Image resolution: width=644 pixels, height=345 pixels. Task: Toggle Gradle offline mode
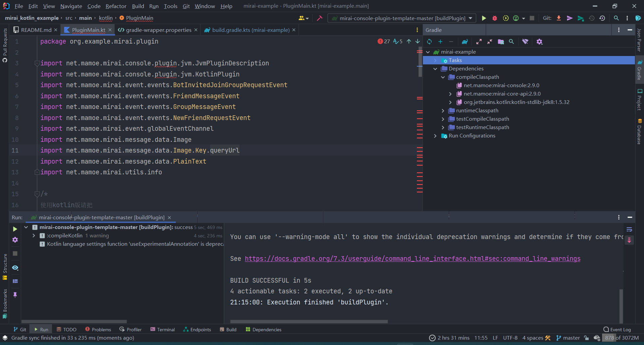coord(525,42)
